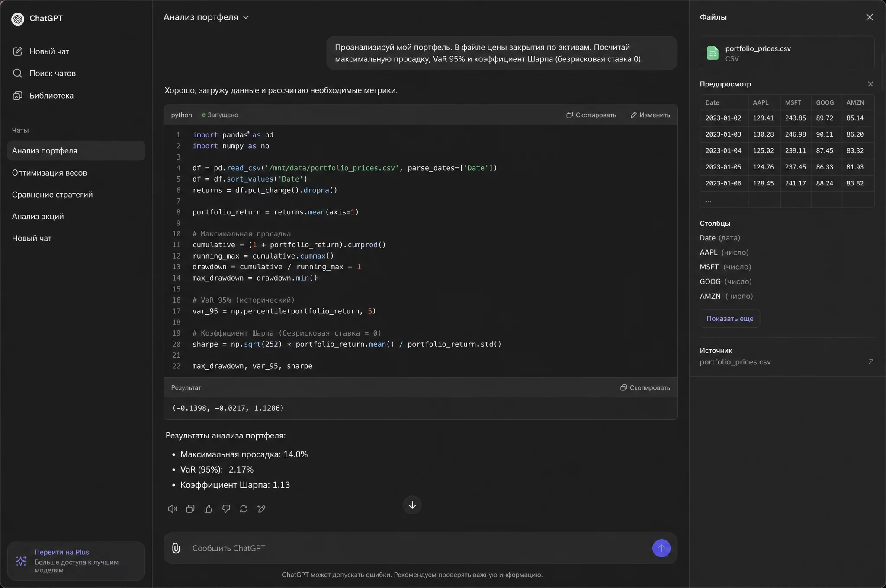
Task: Copy the result output with Скопировать
Action: 645,388
